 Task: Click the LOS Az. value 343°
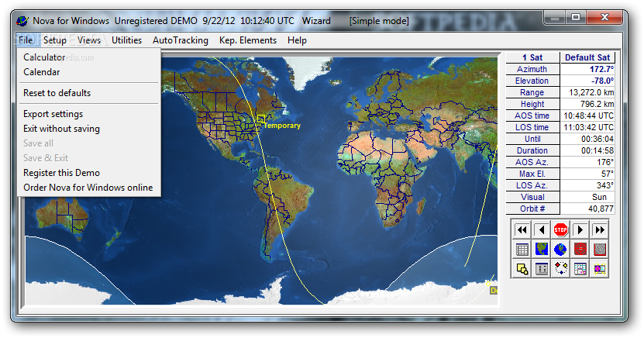pos(587,185)
